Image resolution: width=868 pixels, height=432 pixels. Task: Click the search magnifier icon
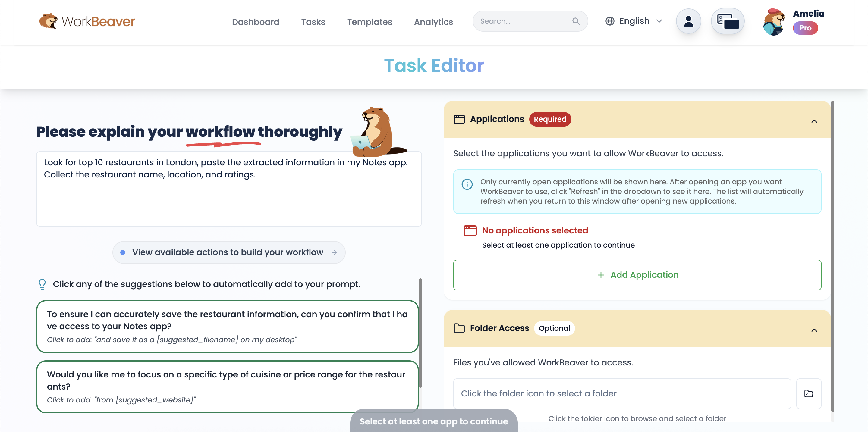pos(576,21)
